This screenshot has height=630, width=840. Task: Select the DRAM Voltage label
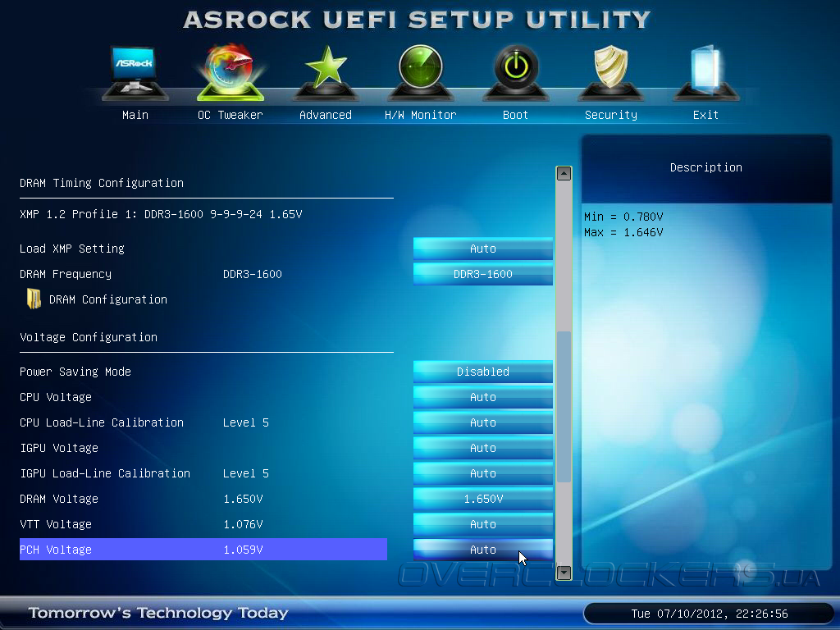click(x=59, y=499)
